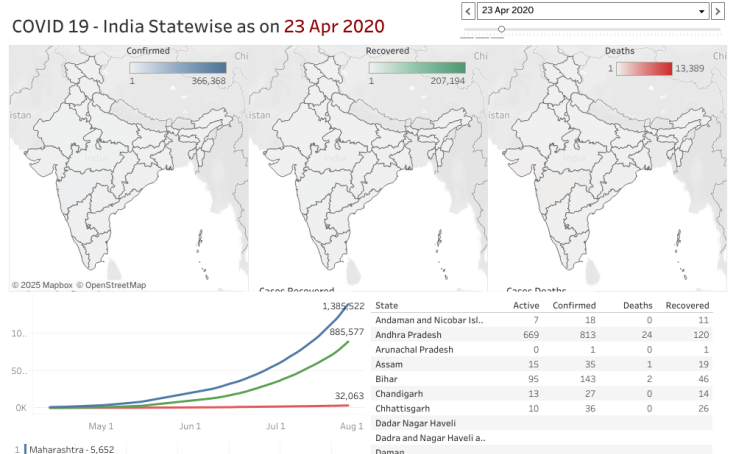This screenshot has height=454, width=736.
Task: Click the Maharashtra - 5,652 bar
Action: tap(70, 449)
